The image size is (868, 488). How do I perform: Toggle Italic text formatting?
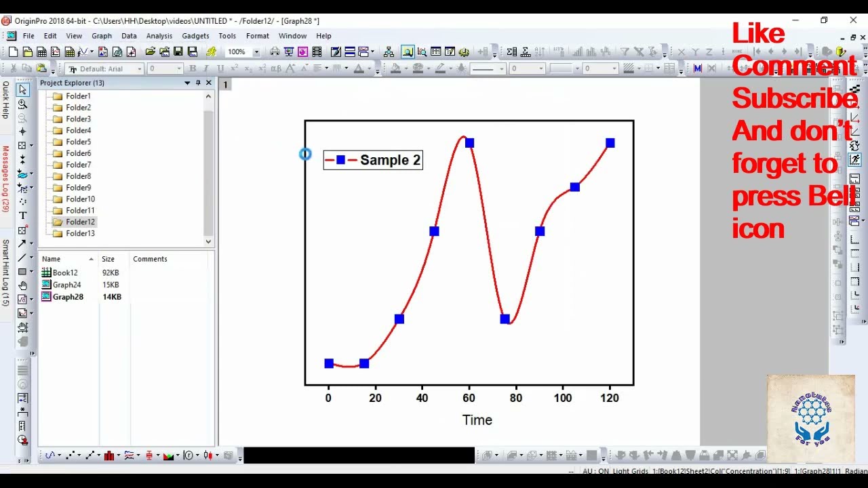click(206, 68)
